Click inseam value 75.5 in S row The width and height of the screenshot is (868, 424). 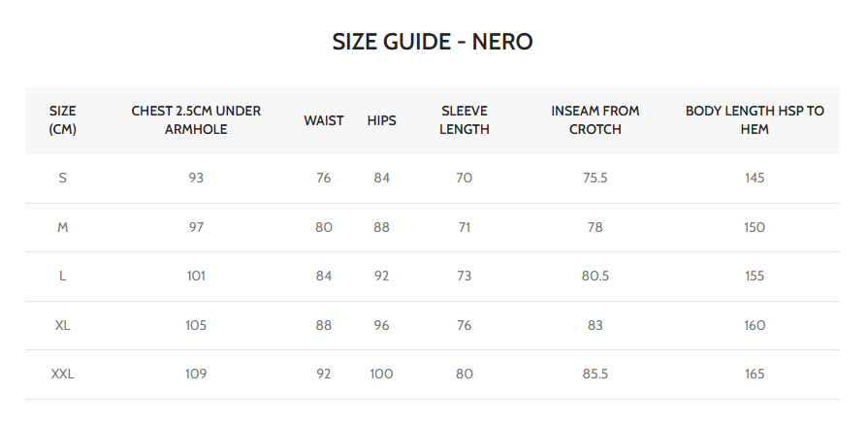595,179
